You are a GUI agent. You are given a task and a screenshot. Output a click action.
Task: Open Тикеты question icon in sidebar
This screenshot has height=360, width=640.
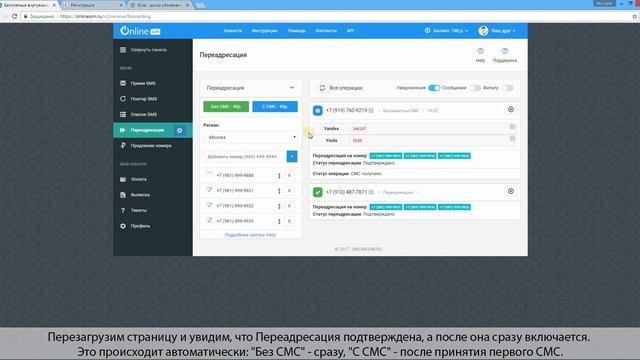coord(123,210)
